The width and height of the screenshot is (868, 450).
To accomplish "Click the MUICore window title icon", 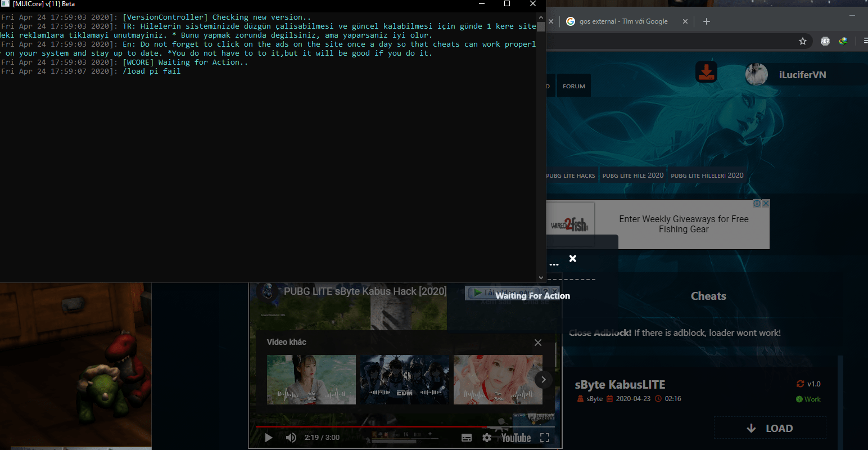I will tap(5, 4).
